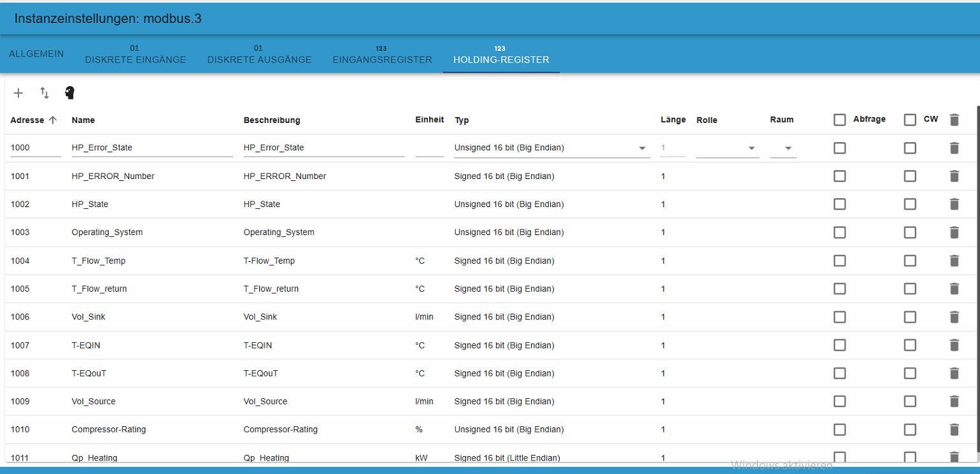Click the Raum column header
The image size is (980, 474).
click(x=782, y=120)
